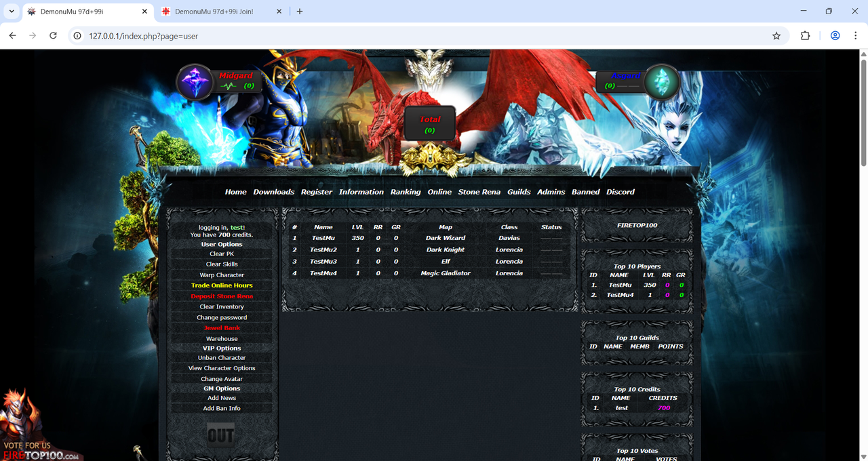
Task: Open a new browser tab
Action: click(300, 12)
